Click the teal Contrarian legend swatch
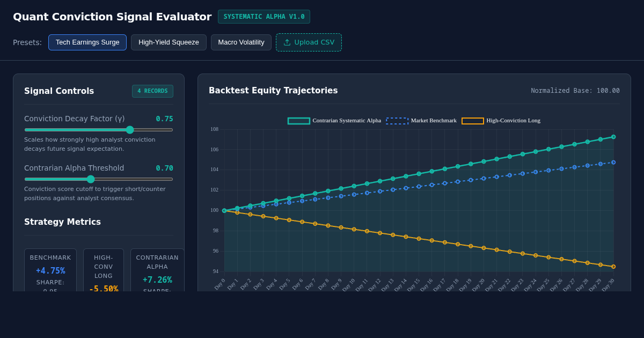 tap(299, 121)
